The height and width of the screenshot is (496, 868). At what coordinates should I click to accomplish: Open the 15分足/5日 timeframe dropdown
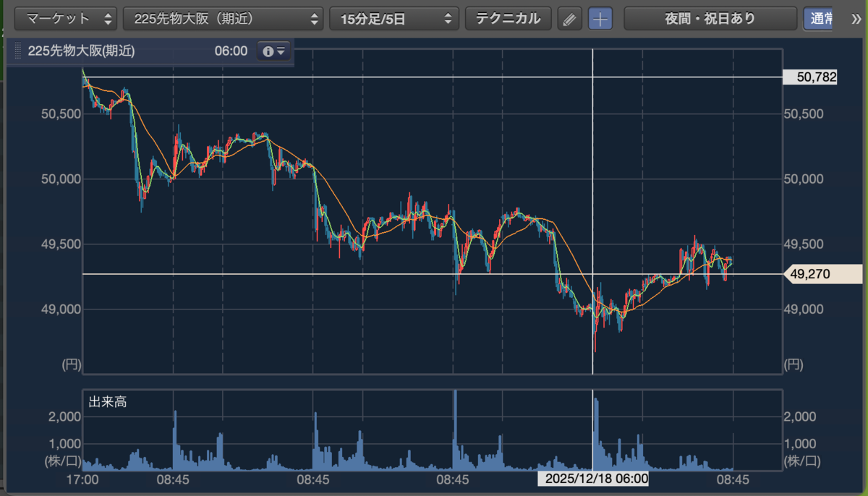click(394, 20)
